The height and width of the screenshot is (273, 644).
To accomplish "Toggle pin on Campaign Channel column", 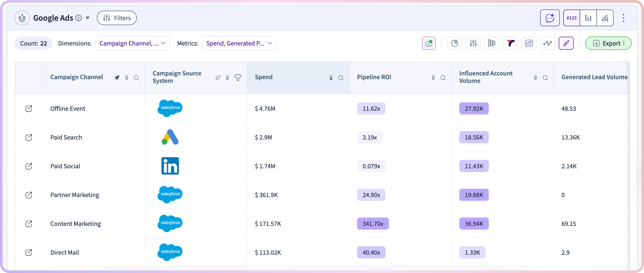I will click(x=117, y=78).
